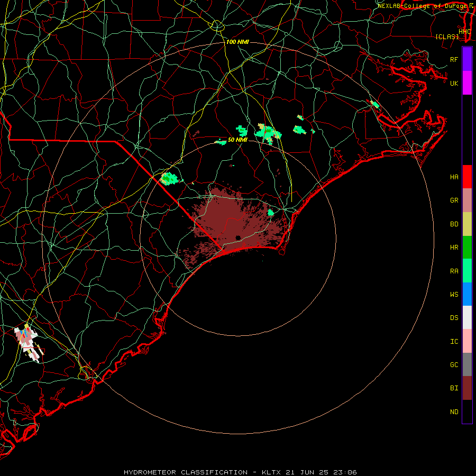Image resolution: width=476 pixels, height=476 pixels.
Task: Click the DS legend label
Action: pyautogui.click(x=454, y=317)
